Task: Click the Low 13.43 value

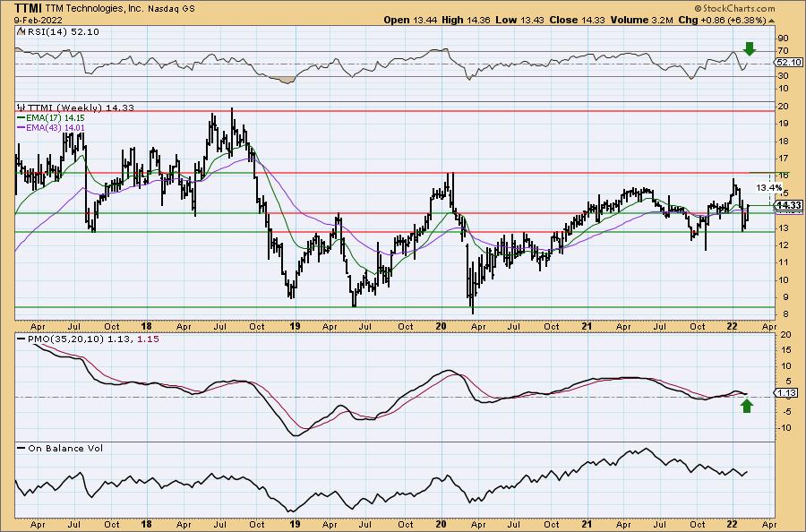Action: pyautogui.click(x=519, y=20)
